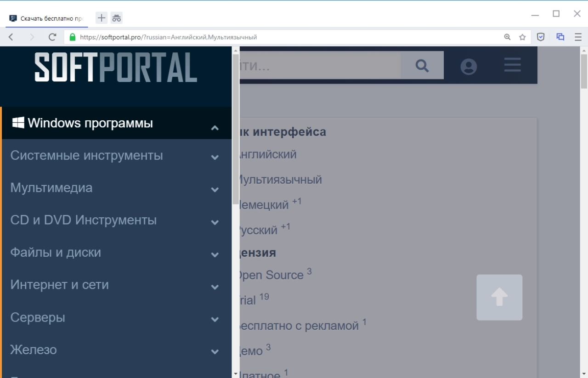Open Серверы category
The width and height of the screenshot is (588, 378).
coord(38,317)
